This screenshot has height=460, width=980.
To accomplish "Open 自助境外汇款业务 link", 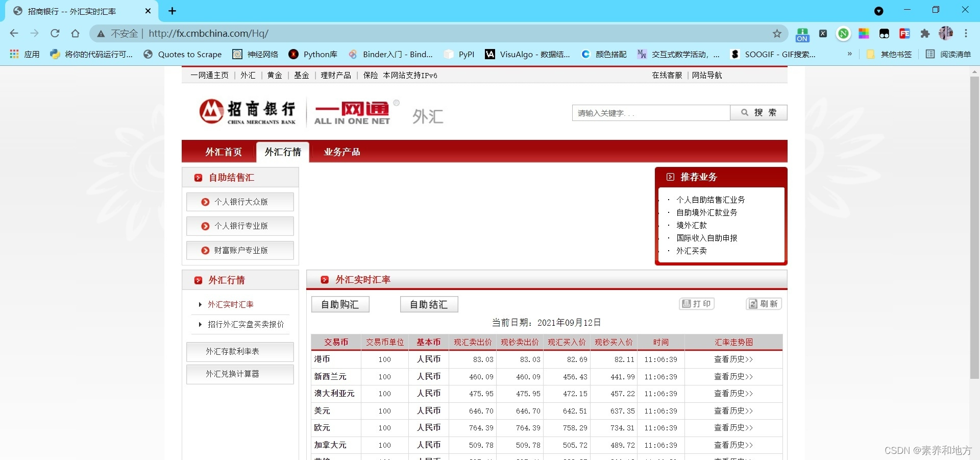I will [707, 212].
